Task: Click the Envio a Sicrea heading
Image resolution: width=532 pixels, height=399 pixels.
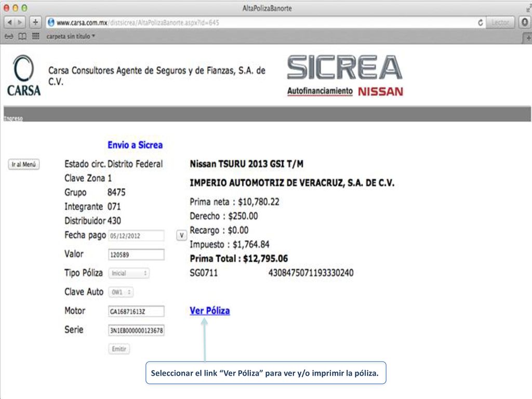Action: 135,145
